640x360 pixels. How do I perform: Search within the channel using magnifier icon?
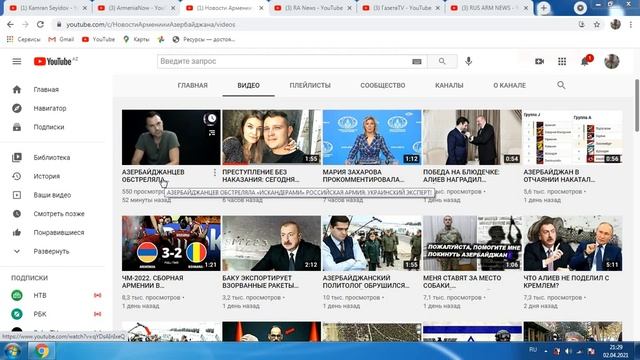[561, 85]
